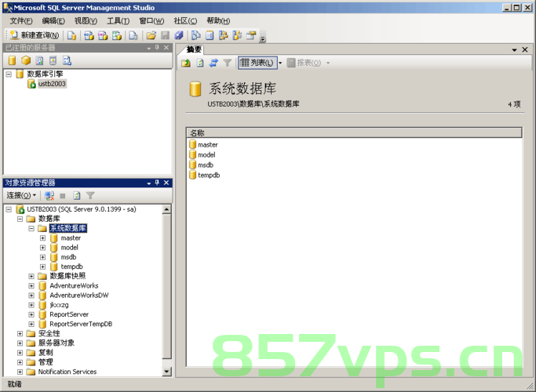Open the 帮助(H) menu

218,21
